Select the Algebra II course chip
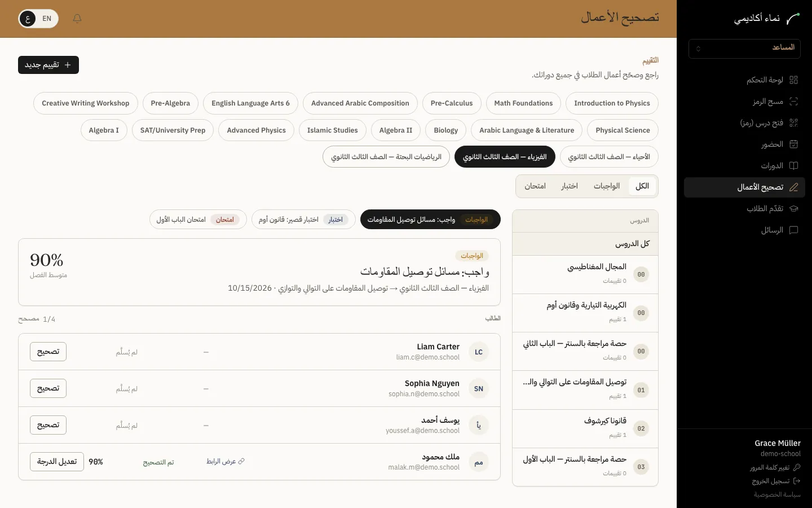This screenshot has width=812, height=508. pyautogui.click(x=396, y=130)
